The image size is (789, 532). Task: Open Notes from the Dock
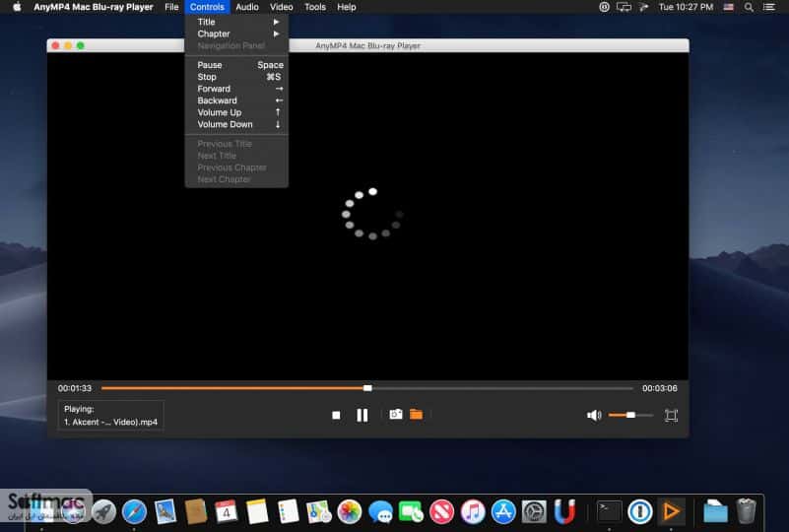click(x=257, y=512)
